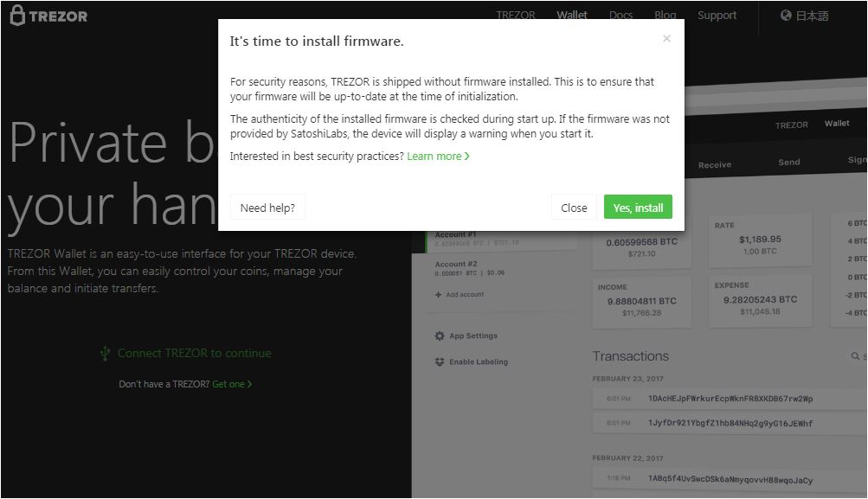Click the App Settings gear icon
This screenshot has width=868, height=499.
440,336
